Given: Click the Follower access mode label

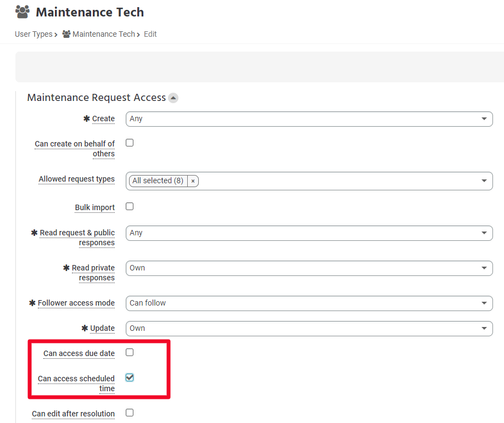Looking at the screenshot, I should [x=76, y=303].
